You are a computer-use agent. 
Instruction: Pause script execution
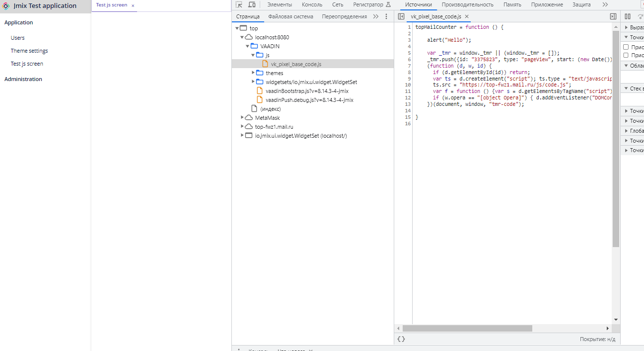click(628, 16)
